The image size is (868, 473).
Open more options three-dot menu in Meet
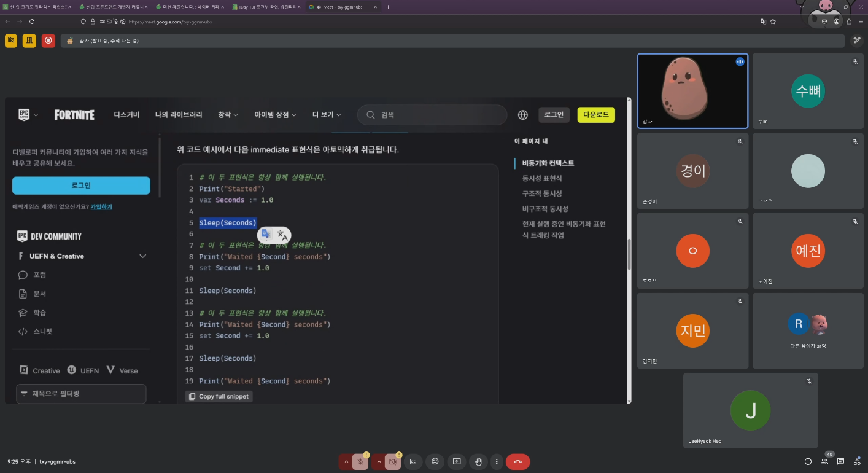[497, 461]
